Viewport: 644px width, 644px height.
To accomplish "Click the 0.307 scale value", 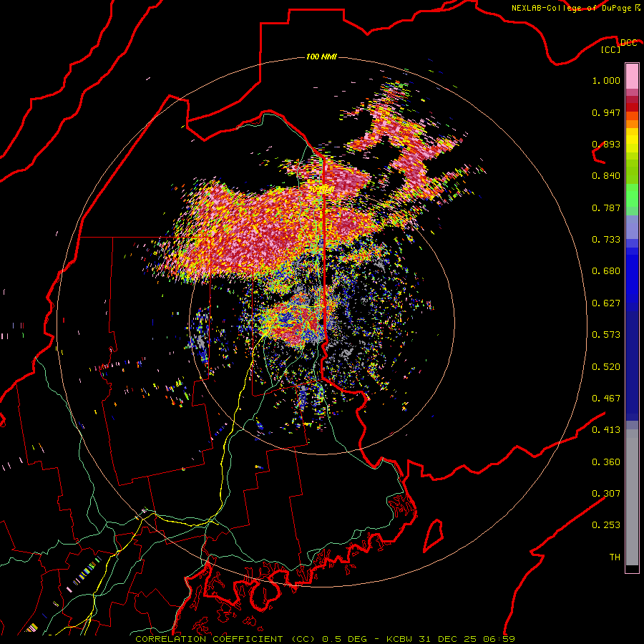I will [606, 494].
